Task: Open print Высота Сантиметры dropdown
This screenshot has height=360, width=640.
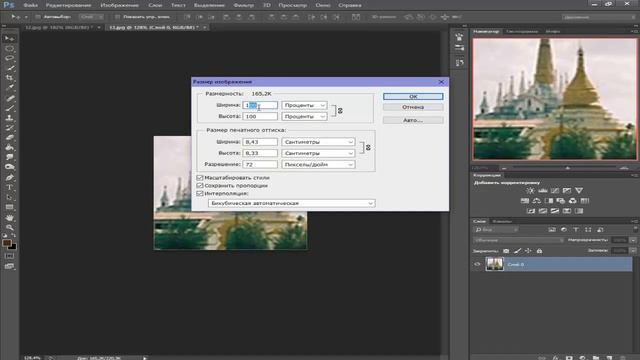Action: click(x=318, y=153)
